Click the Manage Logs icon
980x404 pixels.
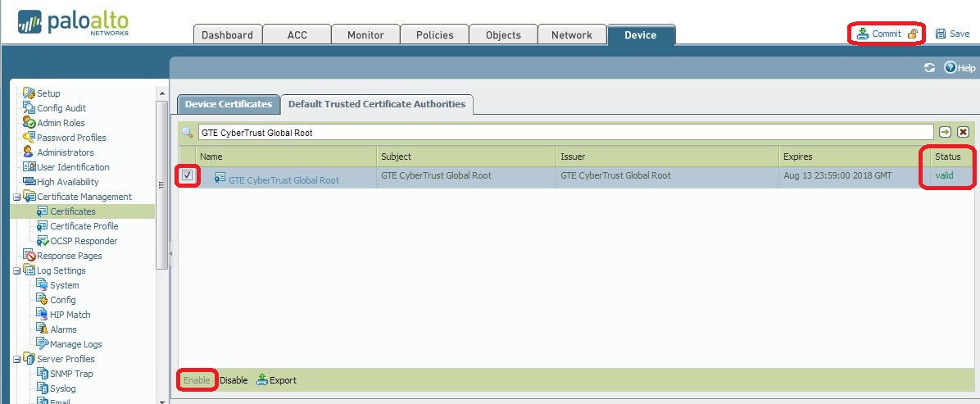[42, 343]
